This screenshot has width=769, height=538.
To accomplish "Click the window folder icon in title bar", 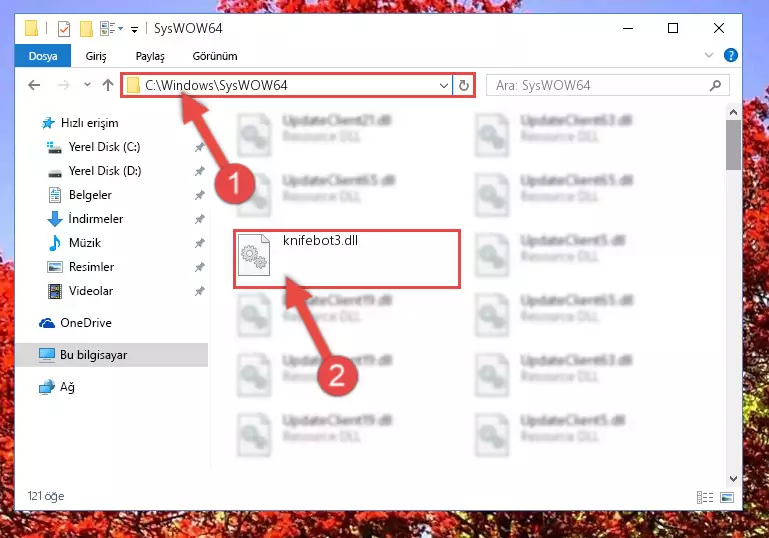I will tap(31, 28).
